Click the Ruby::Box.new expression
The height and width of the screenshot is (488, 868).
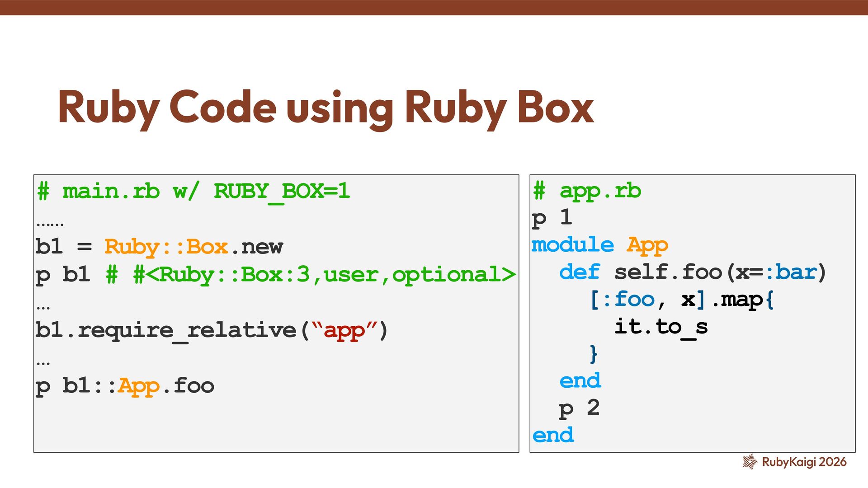[193, 247]
